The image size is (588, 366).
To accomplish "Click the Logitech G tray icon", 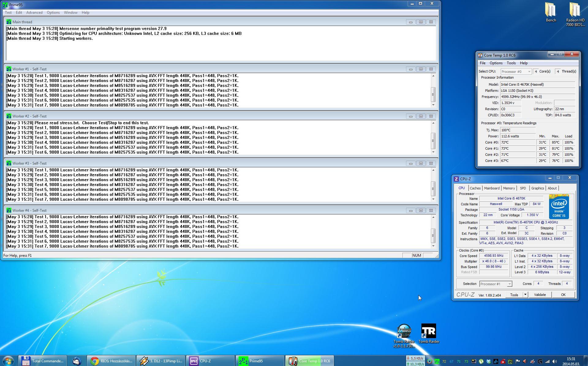I will point(540,361).
